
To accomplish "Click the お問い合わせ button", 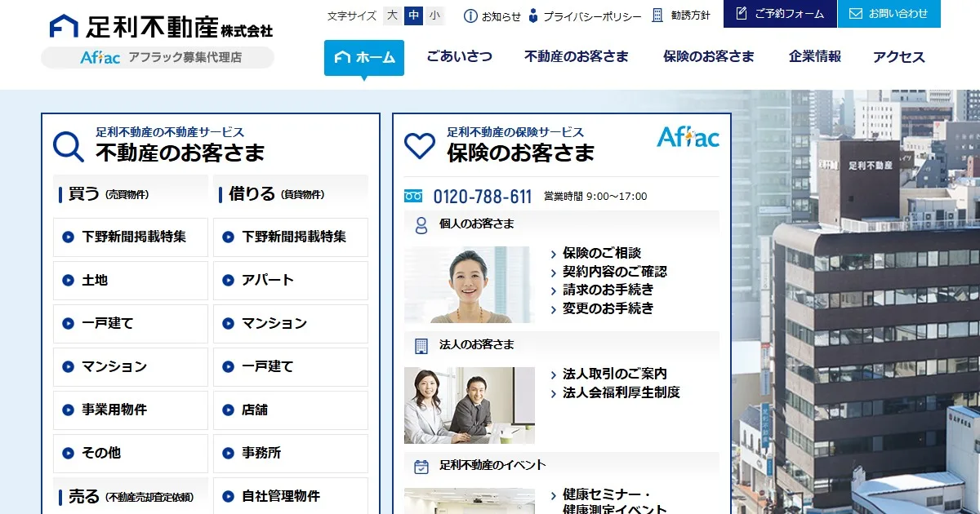I will pos(889,14).
